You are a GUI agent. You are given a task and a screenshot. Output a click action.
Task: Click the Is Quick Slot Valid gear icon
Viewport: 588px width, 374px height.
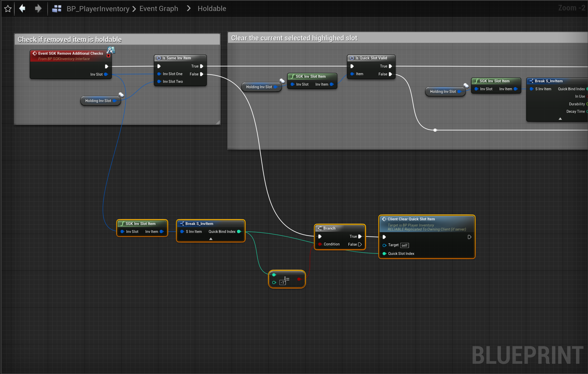352,58
